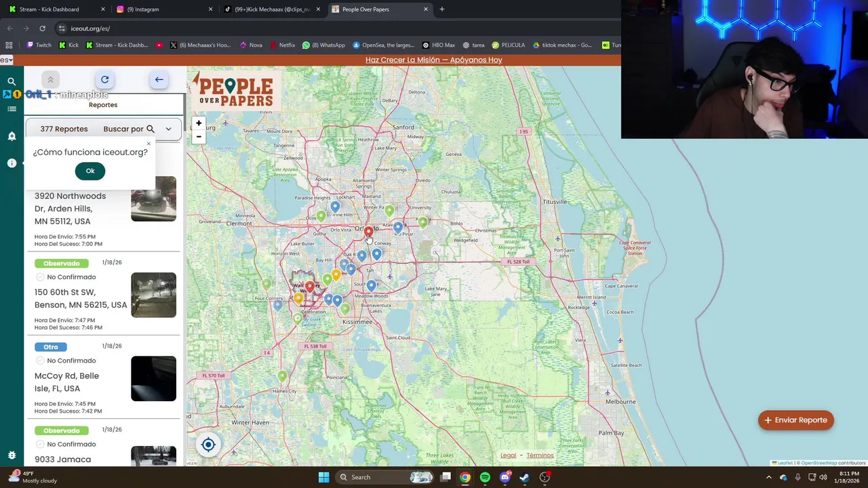Select the McCoy Rd, Belle Isle address
The height and width of the screenshot is (488, 868).
coord(66,382)
